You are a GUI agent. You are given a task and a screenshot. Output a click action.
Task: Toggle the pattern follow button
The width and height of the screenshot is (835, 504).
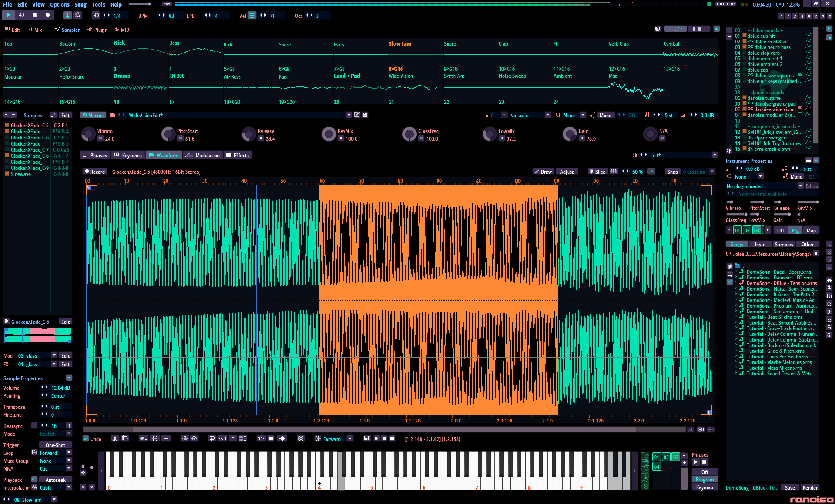point(67,15)
